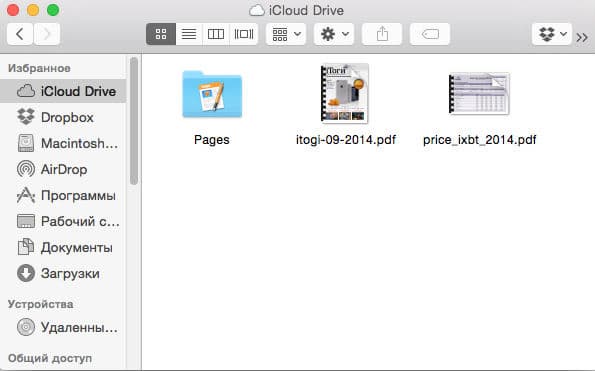Open the Dropbox toolbar dropdown
Screen dimensions: 595x371
point(552,34)
